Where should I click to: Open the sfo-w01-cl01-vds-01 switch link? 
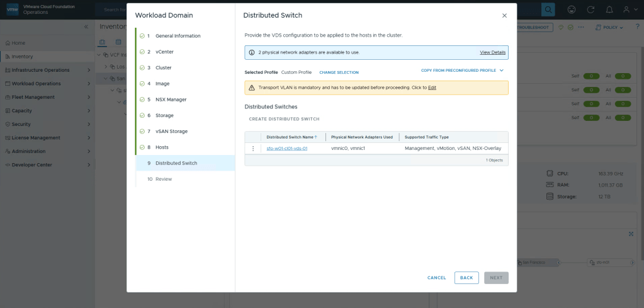point(286,149)
